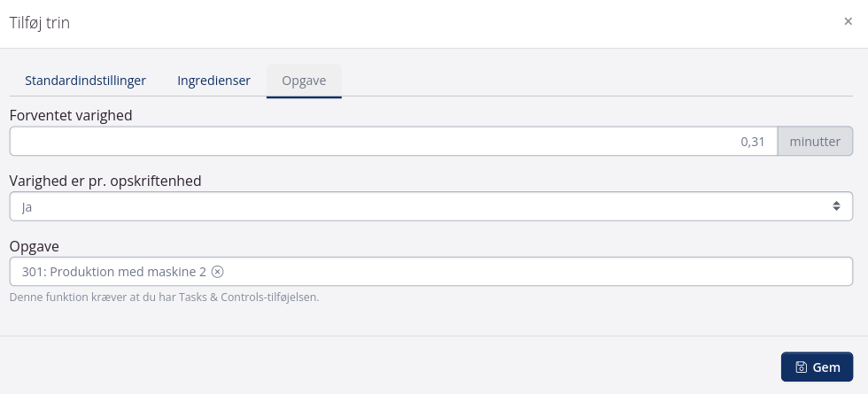
Task: Click the Forventet varighed label
Action: click(71, 115)
